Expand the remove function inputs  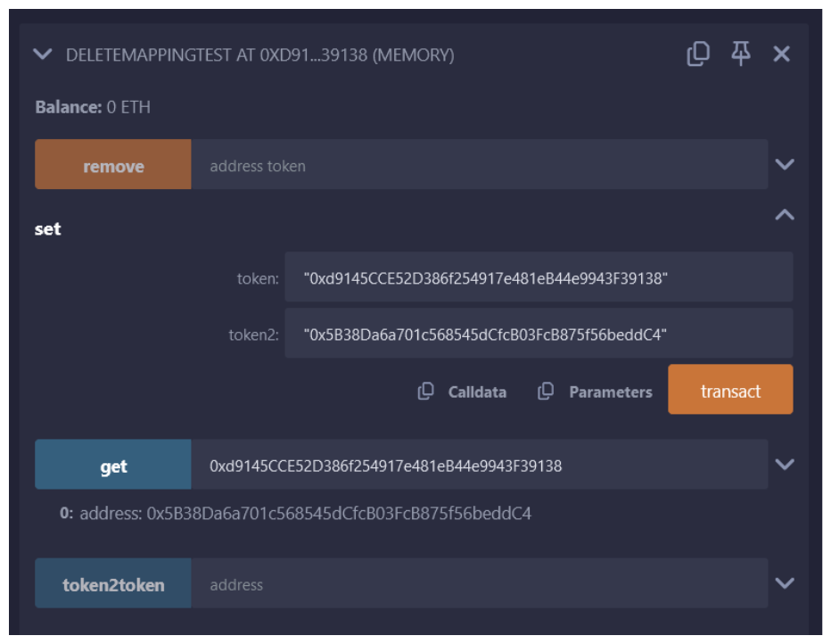(x=785, y=164)
